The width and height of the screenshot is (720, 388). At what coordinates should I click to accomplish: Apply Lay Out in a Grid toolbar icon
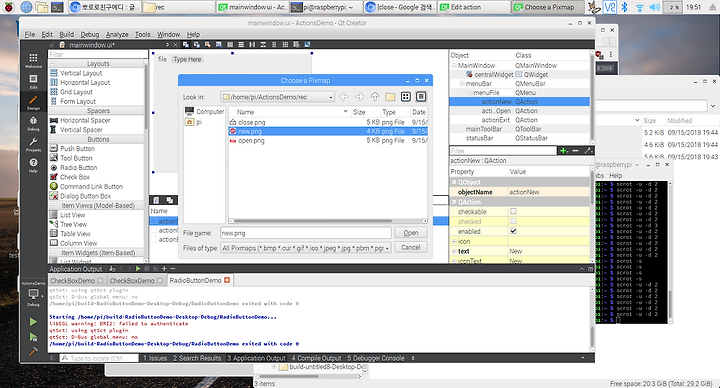pos(285,45)
